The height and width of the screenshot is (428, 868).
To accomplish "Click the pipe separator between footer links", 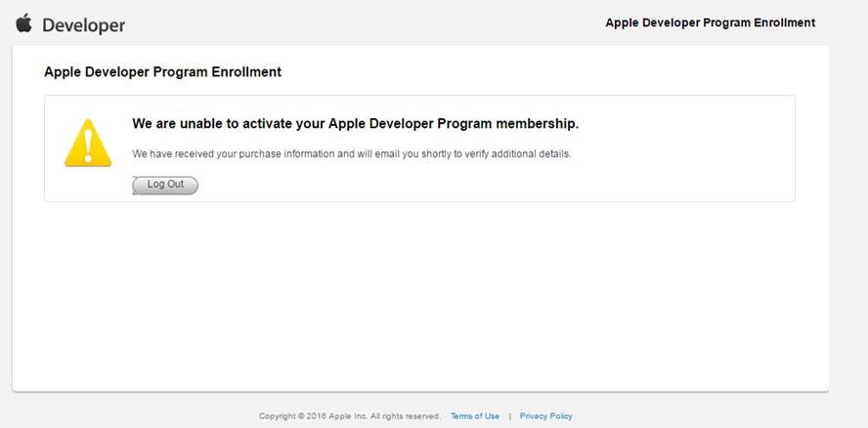I will (x=509, y=416).
